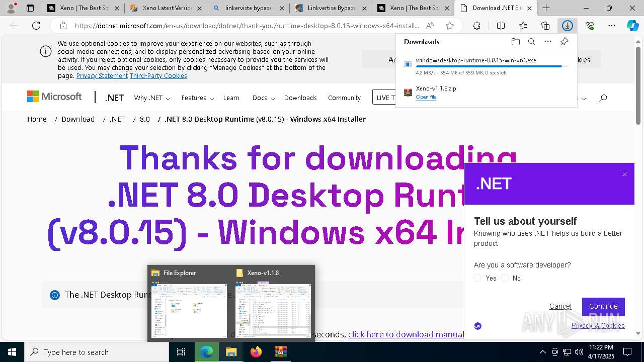644x362 pixels.
Task: Open file for Xeno-v1.1.8.zip
Action: (x=426, y=97)
